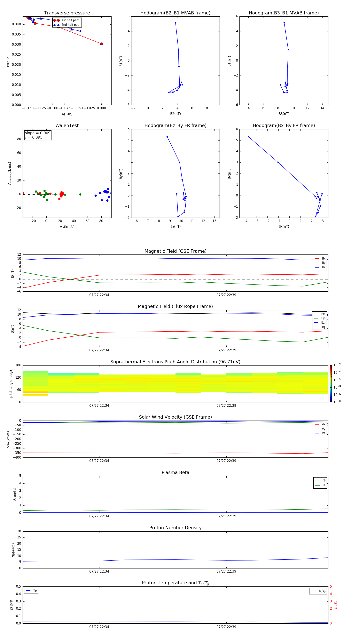Click the "WalenTest" plot title

point(67,125)
